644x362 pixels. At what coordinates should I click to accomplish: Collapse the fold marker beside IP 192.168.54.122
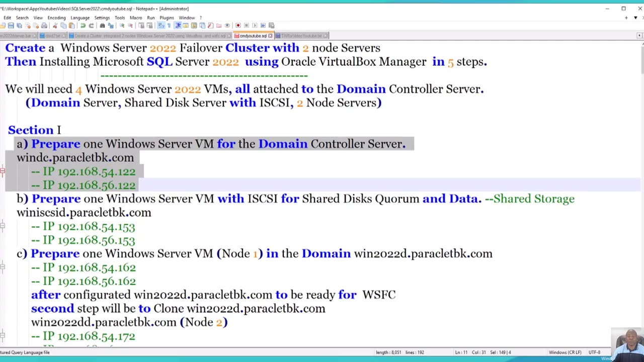(x=3, y=171)
